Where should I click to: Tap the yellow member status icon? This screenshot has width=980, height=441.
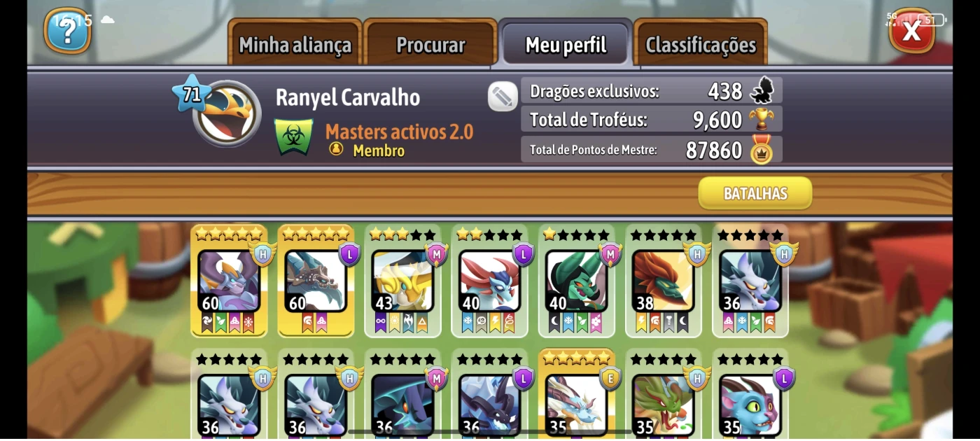point(337,149)
